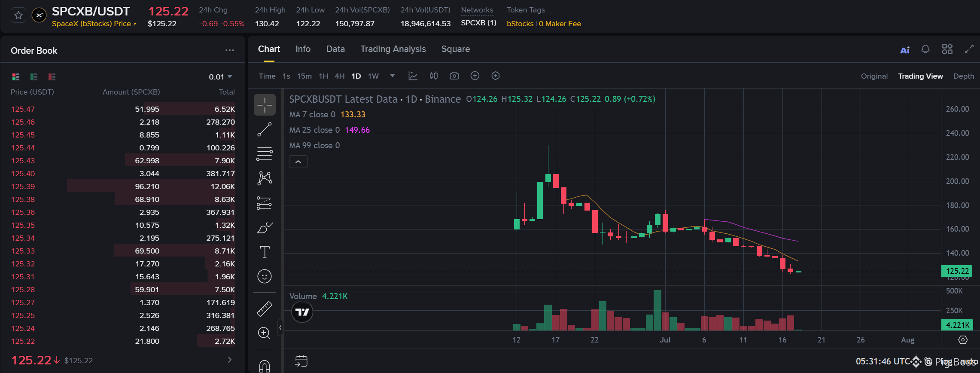The image size is (980, 373).
Task: Open the emoji sticker tool
Action: tap(265, 276)
